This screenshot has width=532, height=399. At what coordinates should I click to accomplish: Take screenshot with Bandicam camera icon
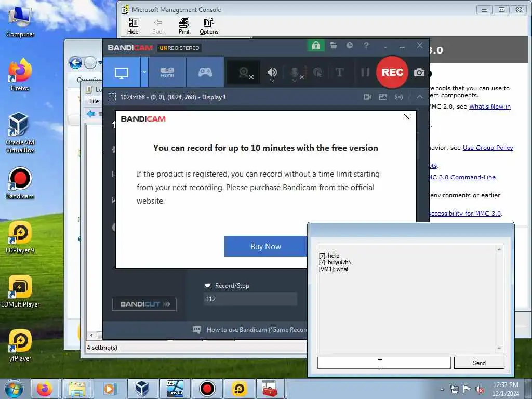click(419, 72)
